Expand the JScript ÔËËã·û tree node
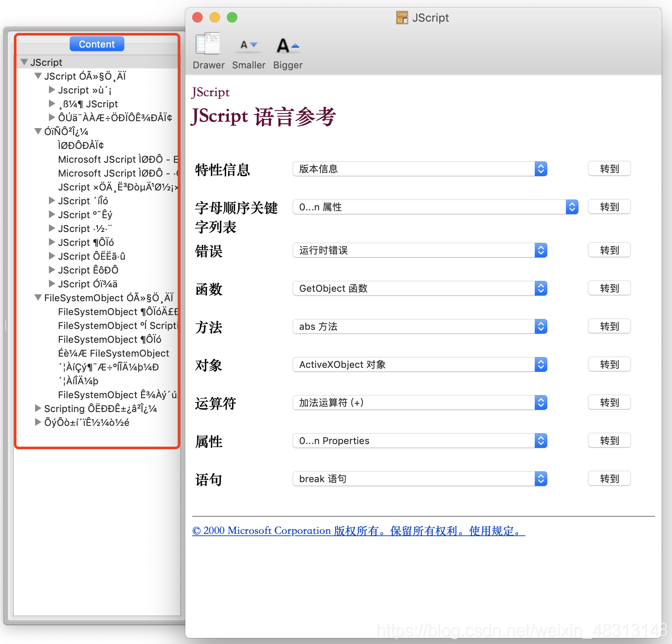The image size is (672, 644). click(x=52, y=256)
